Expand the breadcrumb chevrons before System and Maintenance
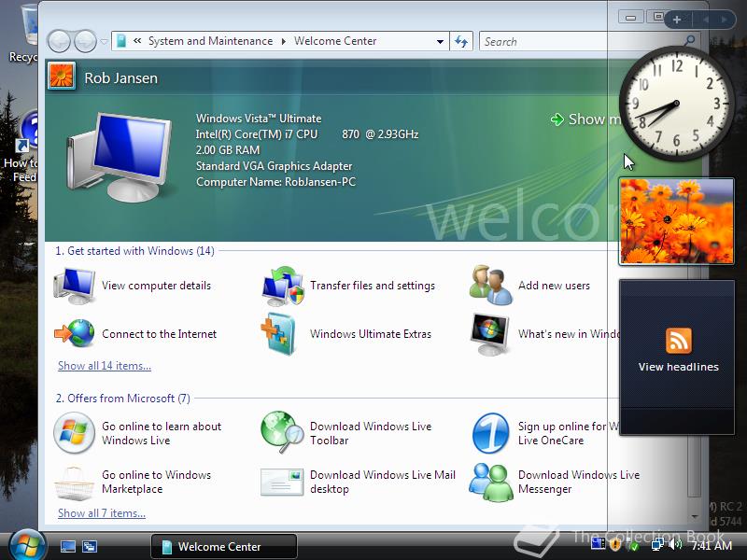The width and height of the screenshot is (747, 560). pos(137,41)
